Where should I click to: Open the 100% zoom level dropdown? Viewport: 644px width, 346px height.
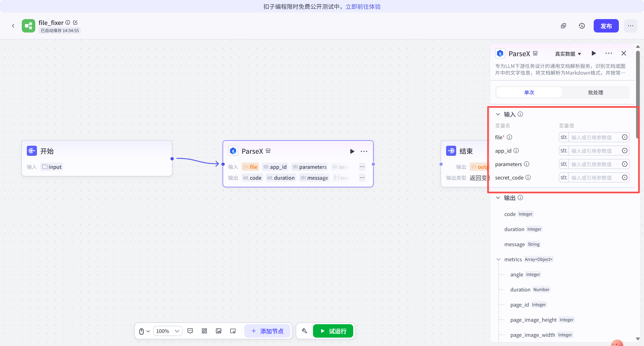(167, 331)
